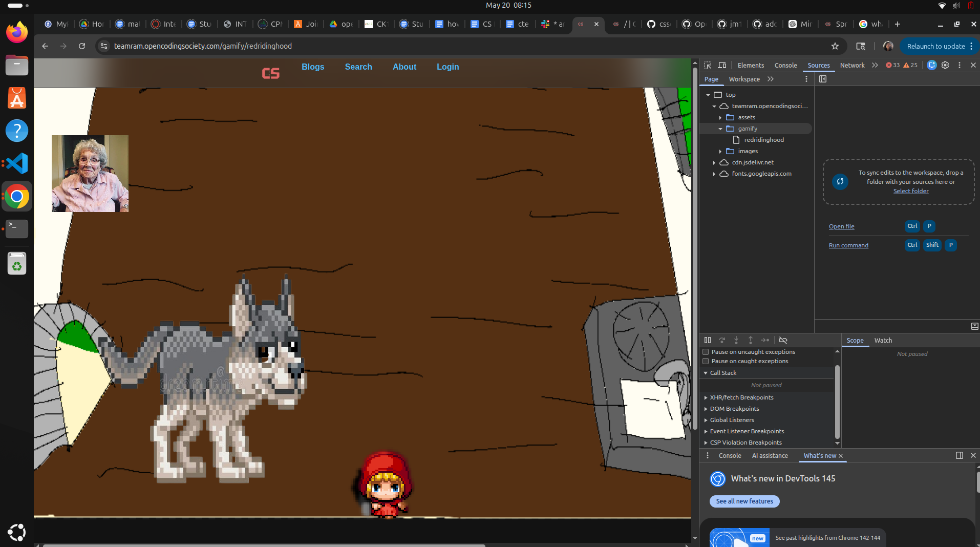This screenshot has width=980, height=547.
Task: Collapse the Call Stack section
Action: (706, 373)
